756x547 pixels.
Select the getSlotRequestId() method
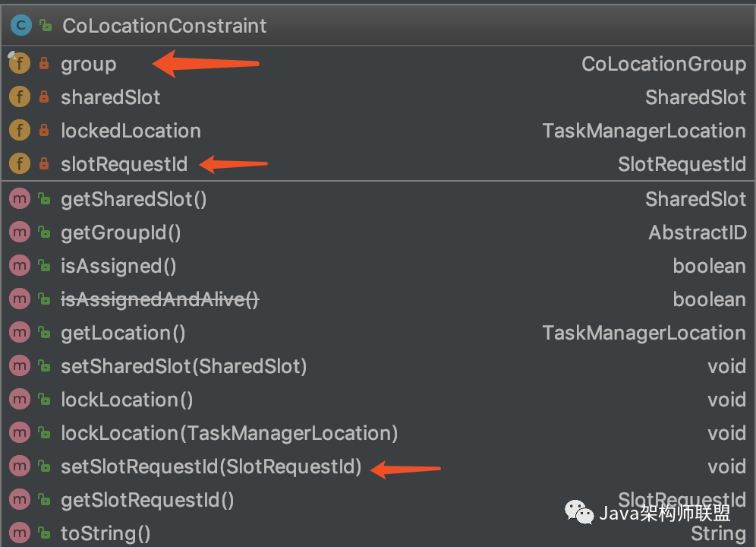coord(147,500)
